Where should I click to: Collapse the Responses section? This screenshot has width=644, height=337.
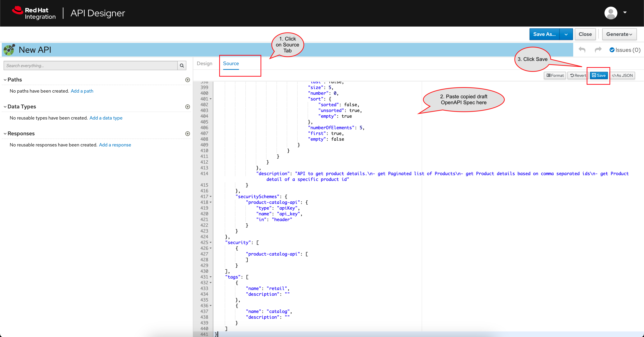(19, 134)
